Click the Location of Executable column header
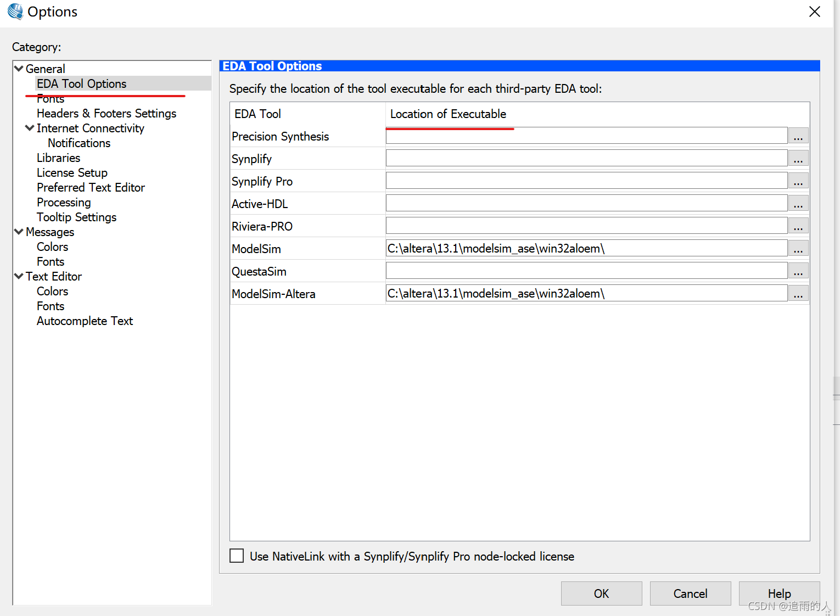The image size is (840, 616). (x=448, y=114)
